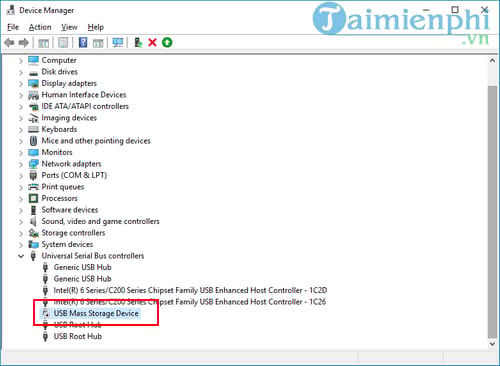Expand the Processors chevron
Screen dimensions: 500x366
[x=21, y=199]
